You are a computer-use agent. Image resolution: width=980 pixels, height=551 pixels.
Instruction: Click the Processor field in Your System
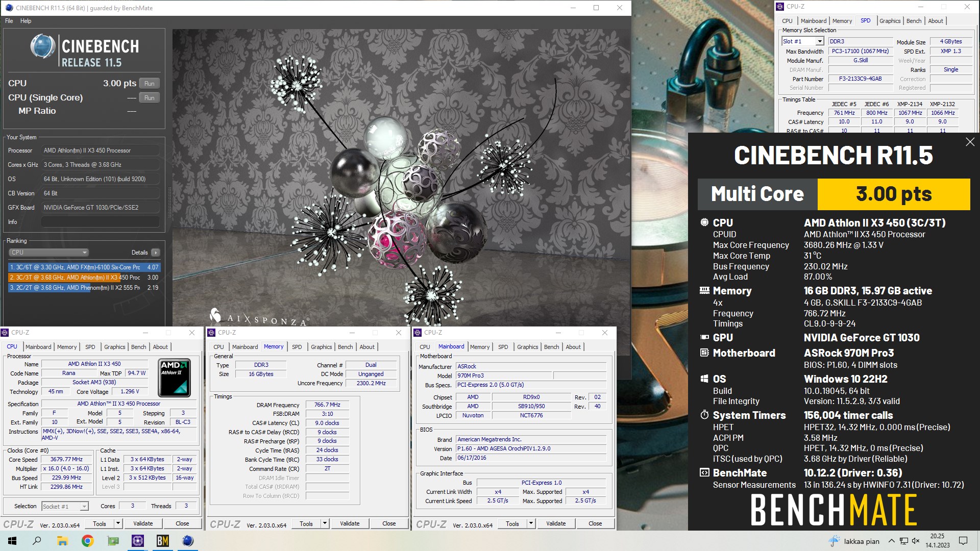click(101, 151)
